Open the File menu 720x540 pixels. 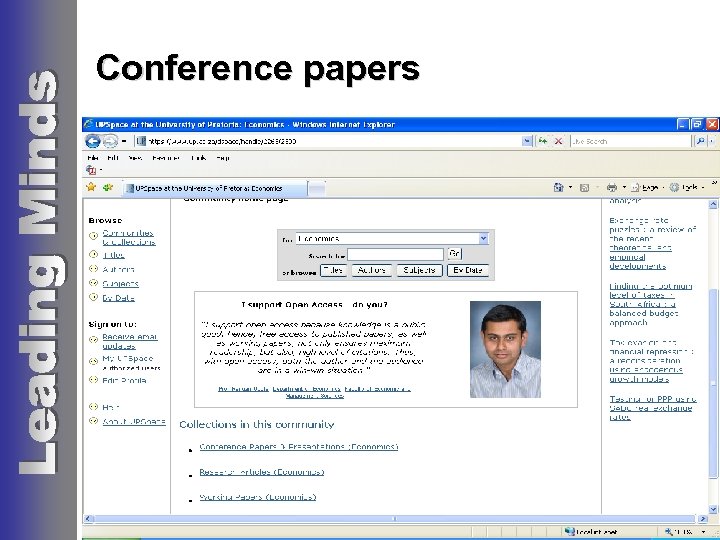93,158
